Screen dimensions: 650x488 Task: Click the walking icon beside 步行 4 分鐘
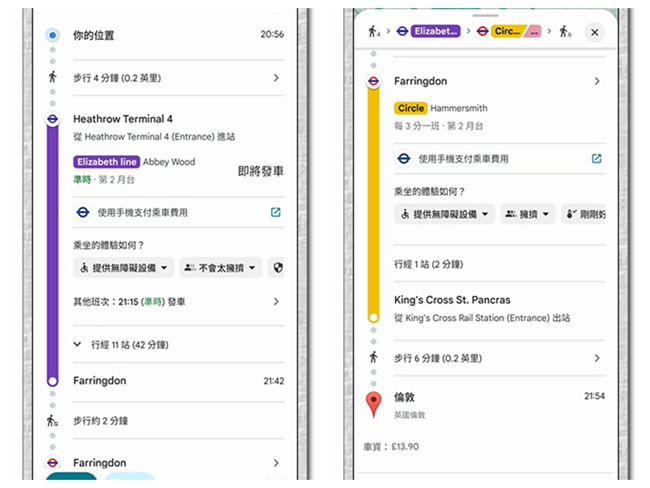click(x=53, y=77)
